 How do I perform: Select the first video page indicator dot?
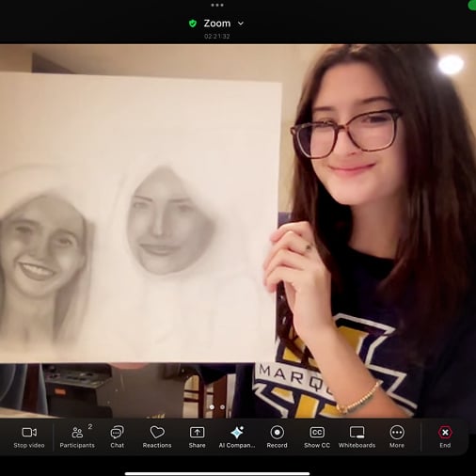pos(212,407)
